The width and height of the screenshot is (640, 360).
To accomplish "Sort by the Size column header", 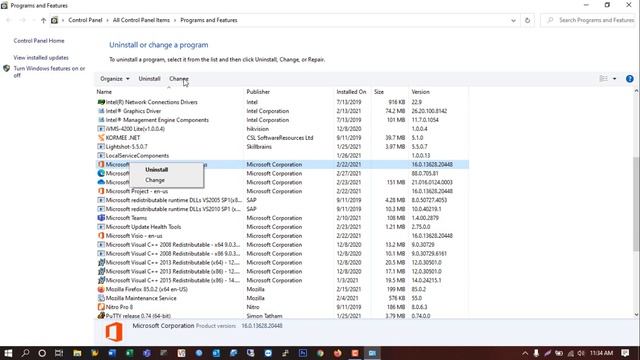I will point(379,92).
